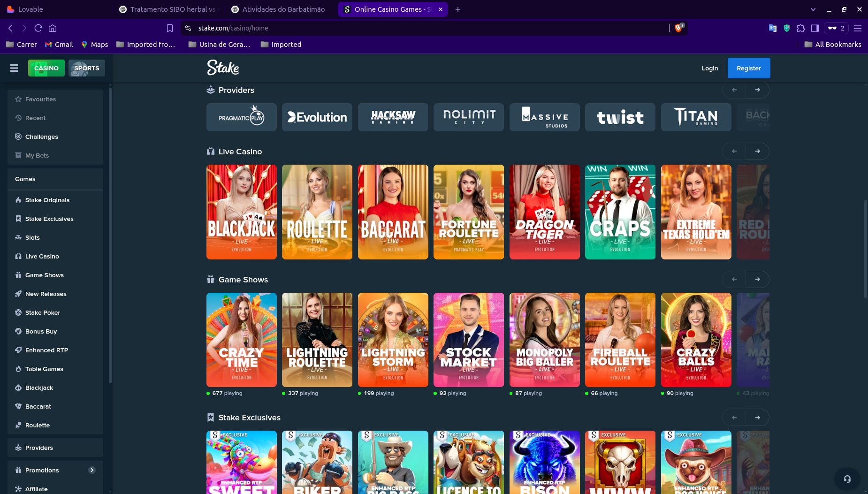Open the tab list dropdown chevron
The image size is (868, 494).
coord(813,9)
